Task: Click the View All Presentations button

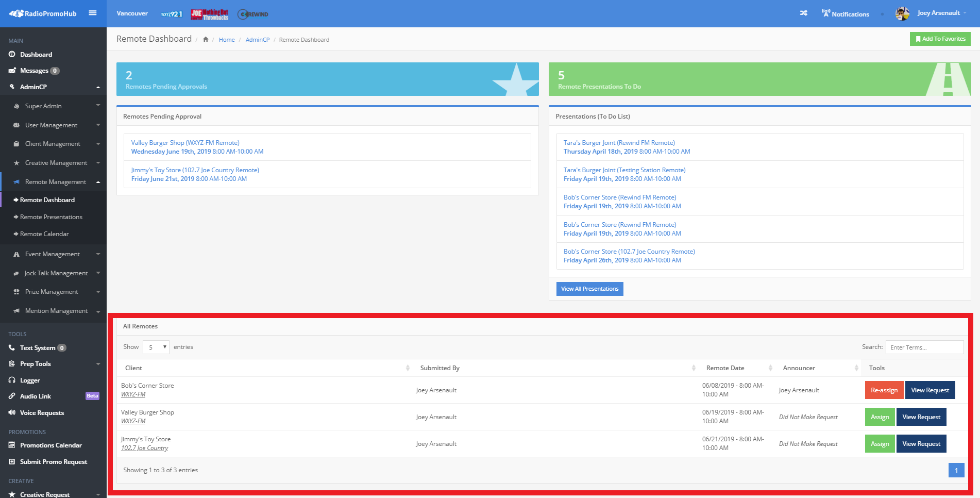Action: click(589, 289)
